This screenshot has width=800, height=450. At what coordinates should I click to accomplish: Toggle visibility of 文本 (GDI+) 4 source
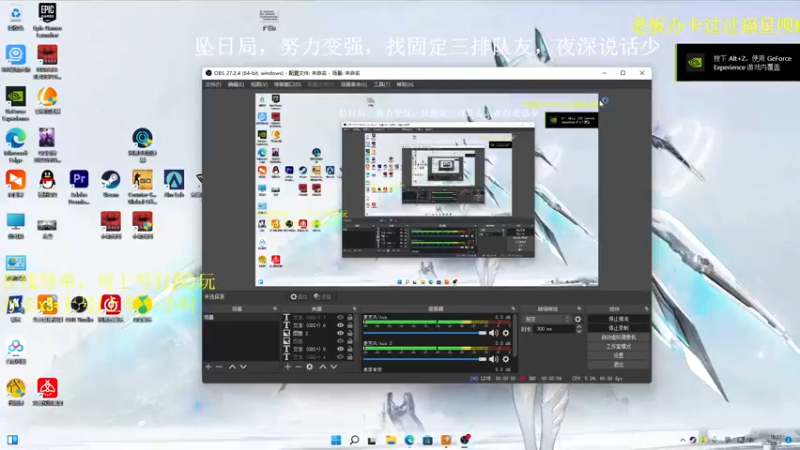point(340,357)
